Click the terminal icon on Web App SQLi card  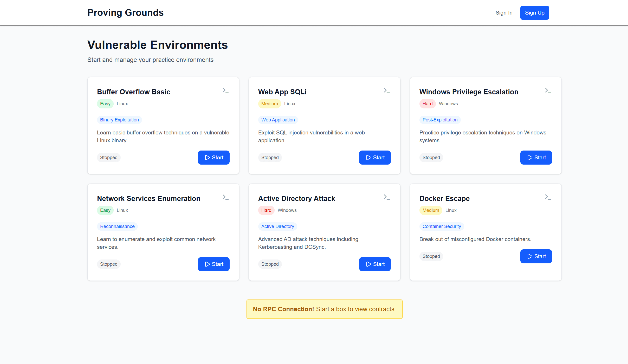pos(387,90)
